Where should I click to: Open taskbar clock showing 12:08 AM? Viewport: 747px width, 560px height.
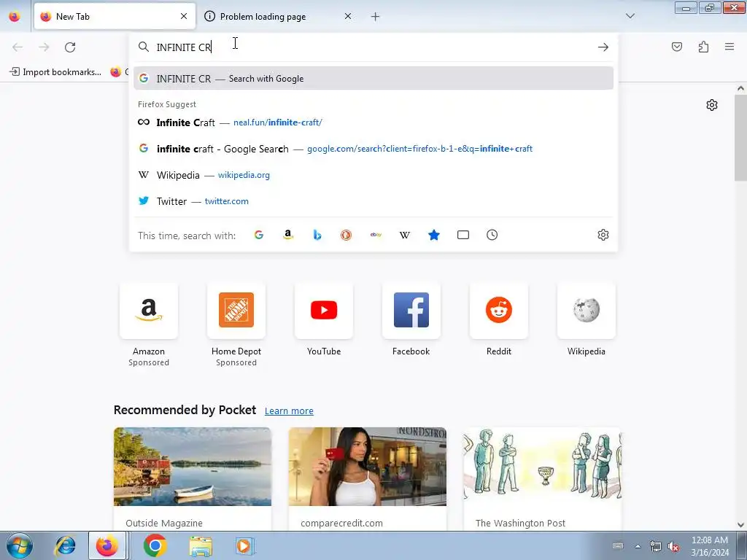click(x=710, y=546)
